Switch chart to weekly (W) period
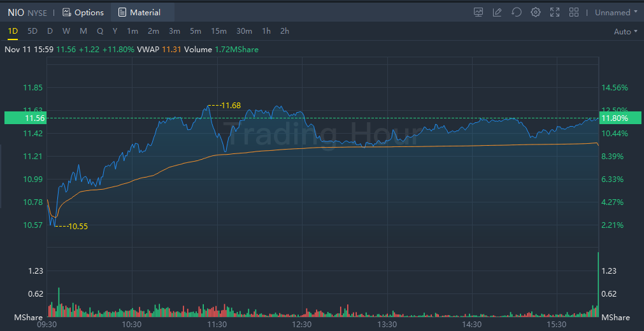The width and height of the screenshot is (644, 331). [x=66, y=31]
